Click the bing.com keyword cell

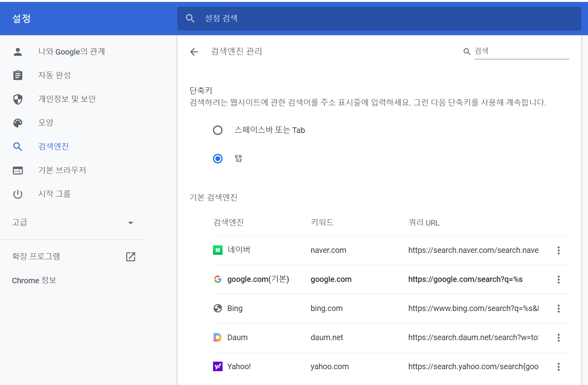(x=327, y=308)
